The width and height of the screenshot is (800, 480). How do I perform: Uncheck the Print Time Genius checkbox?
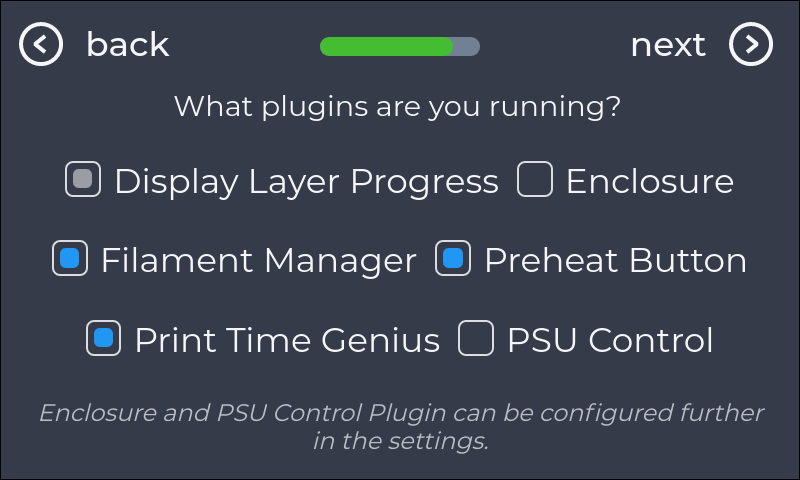click(x=104, y=340)
